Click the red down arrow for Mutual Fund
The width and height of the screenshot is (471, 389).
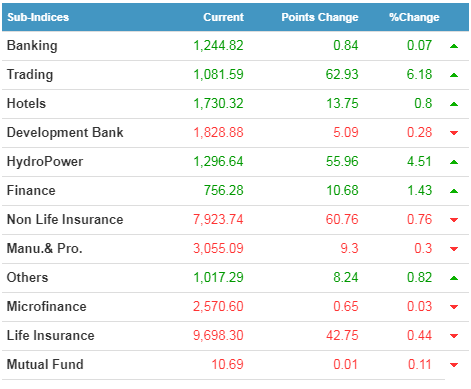point(454,365)
